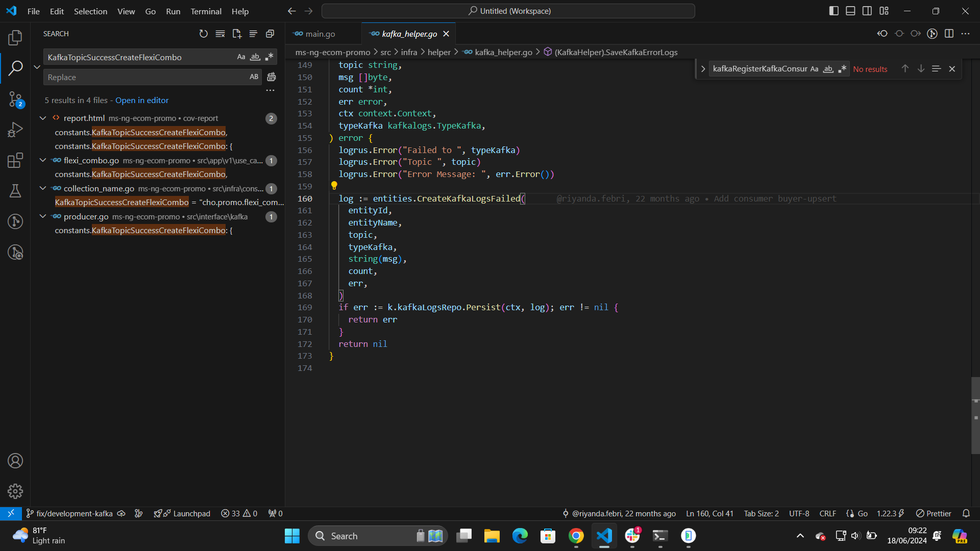Viewport: 980px width, 551px height.
Task: Open the Terminal menu
Action: click(206, 11)
